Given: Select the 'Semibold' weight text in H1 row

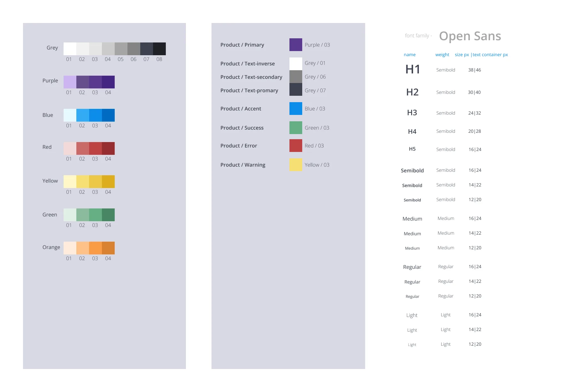Looking at the screenshot, I should pyautogui.click(x=446, y=70).
